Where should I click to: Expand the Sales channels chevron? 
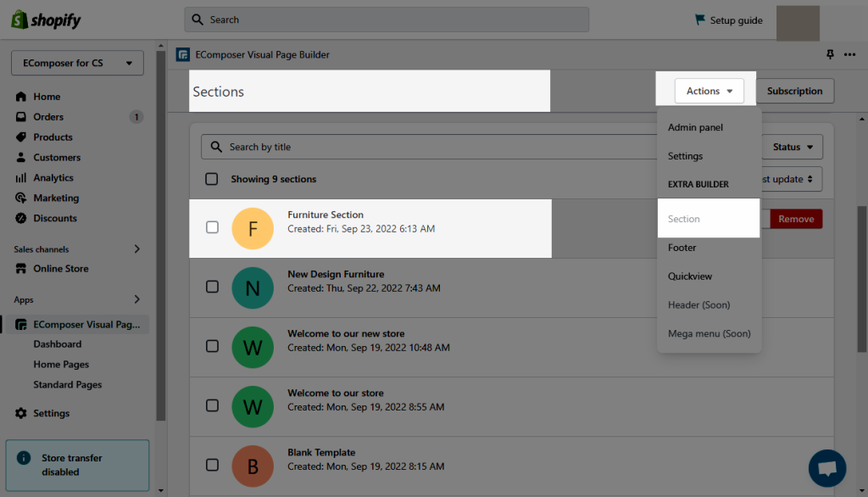click(137, 248)
